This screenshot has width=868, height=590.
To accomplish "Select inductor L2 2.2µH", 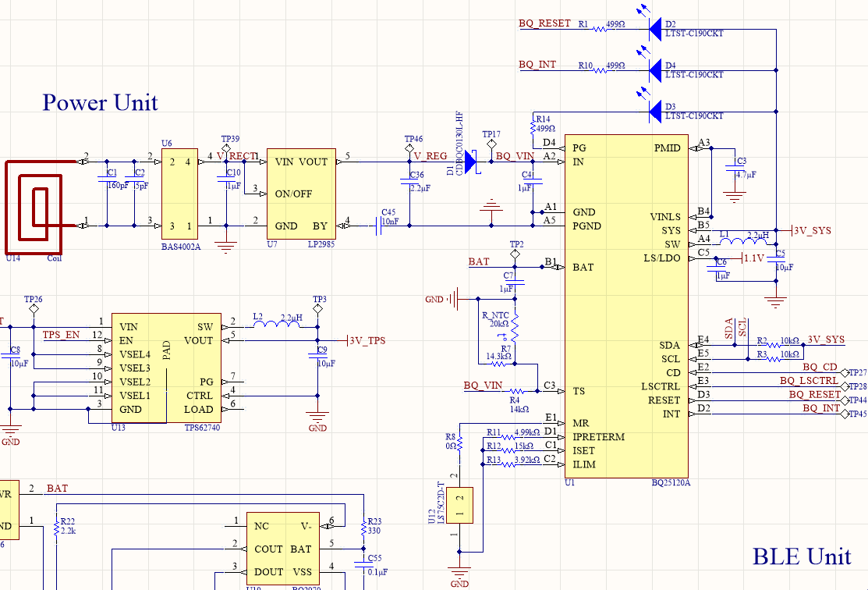I will click(278, 324).
